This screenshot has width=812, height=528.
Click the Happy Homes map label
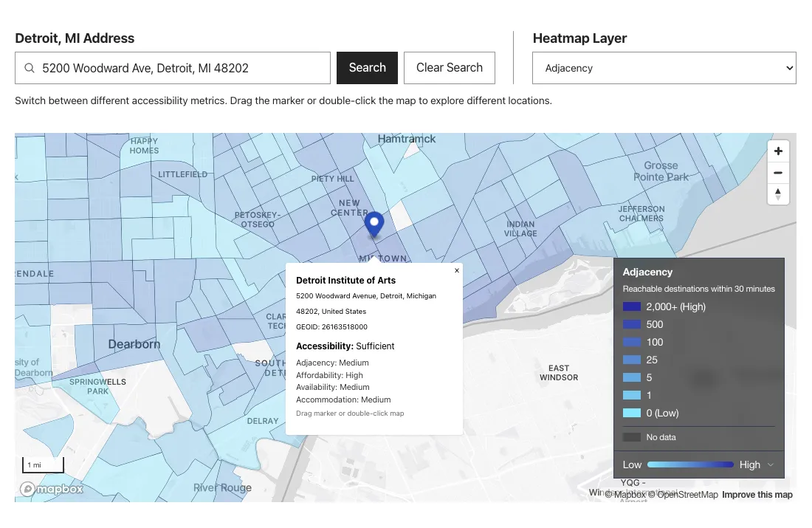pyautogui.click(x=144, y=145)
